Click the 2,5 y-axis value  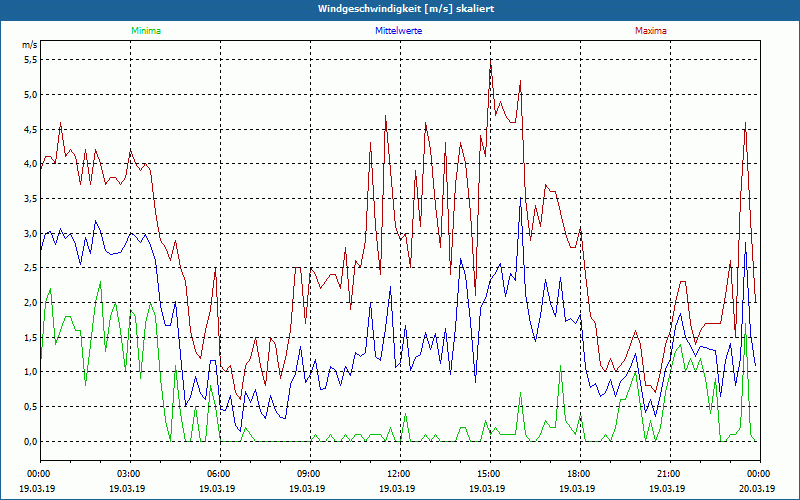click(30, 268)
